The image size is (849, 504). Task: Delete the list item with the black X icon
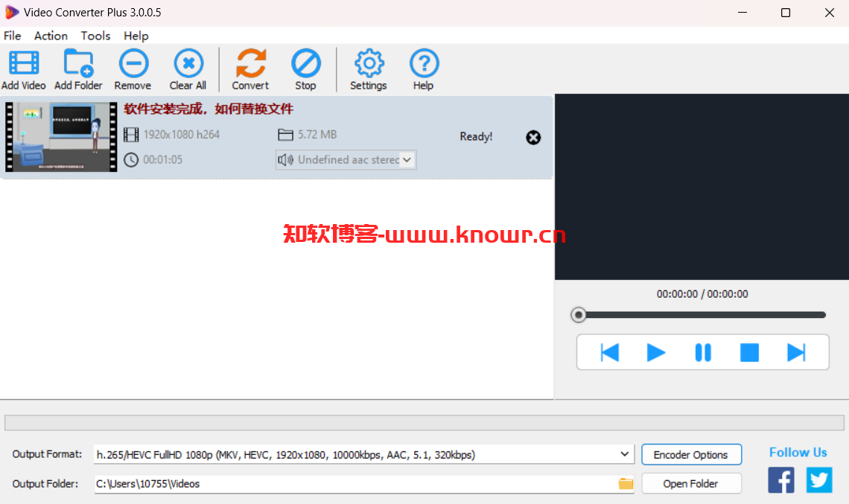tap(533, 138)
